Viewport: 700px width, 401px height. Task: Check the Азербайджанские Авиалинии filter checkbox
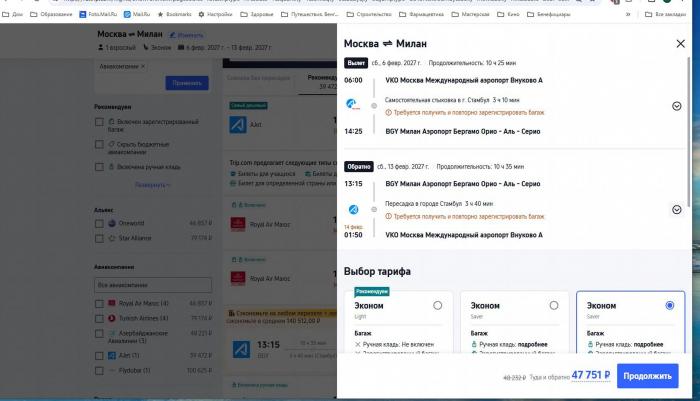pyautogui.click(x=99, y=334)
